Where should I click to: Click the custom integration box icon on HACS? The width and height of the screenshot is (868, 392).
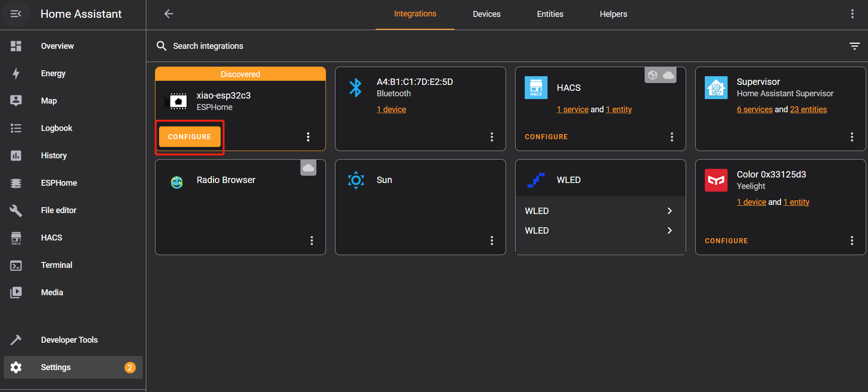(x=653, y=75)
